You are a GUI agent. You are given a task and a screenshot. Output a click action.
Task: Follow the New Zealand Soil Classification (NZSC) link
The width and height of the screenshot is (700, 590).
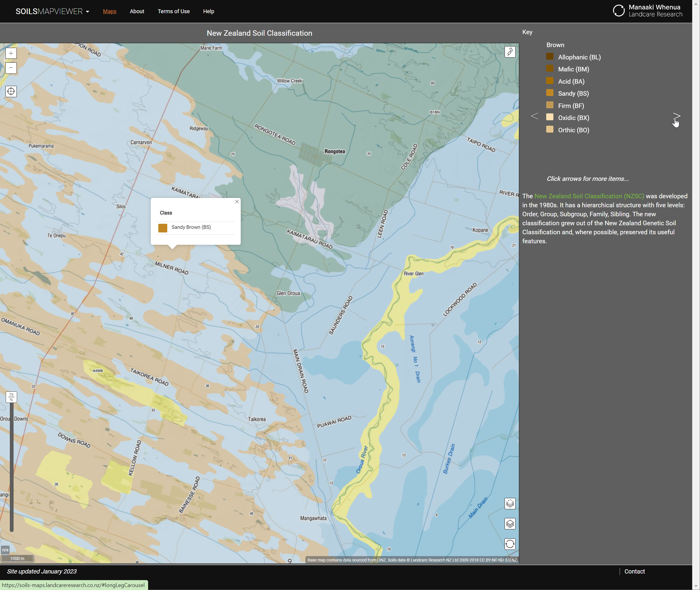(x=589, y=196)
